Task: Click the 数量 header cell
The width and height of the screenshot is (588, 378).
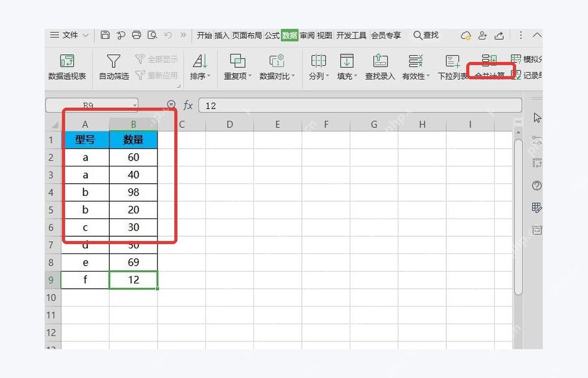Action: pyautogui.click(x=133, y=140)
